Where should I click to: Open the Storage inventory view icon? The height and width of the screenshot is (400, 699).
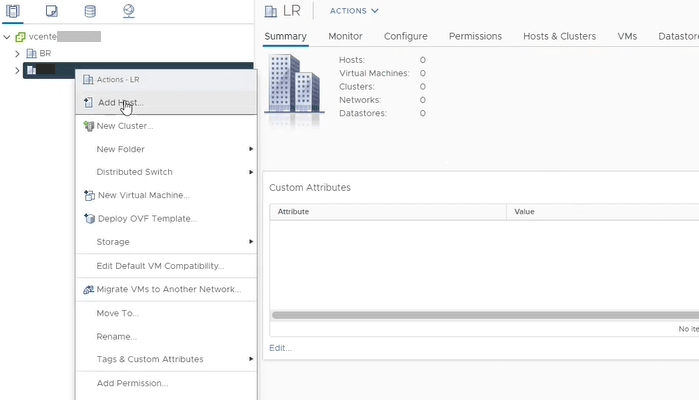(90, 11)
